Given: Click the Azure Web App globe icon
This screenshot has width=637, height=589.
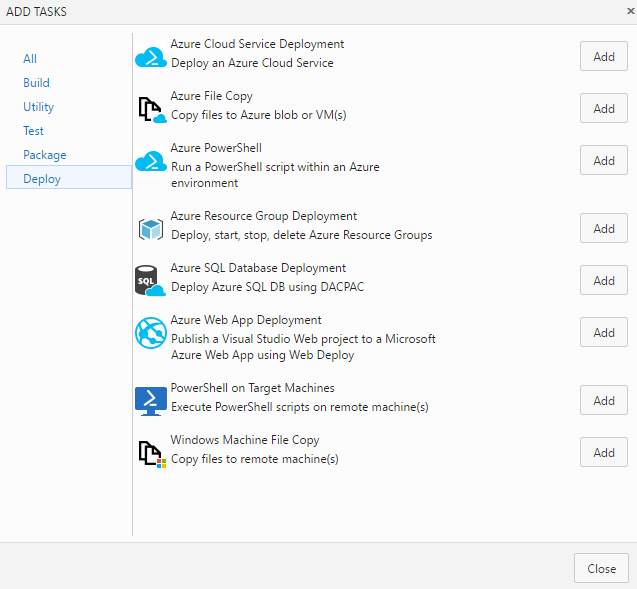Looking at the screenshot, I should coord(151,333).
